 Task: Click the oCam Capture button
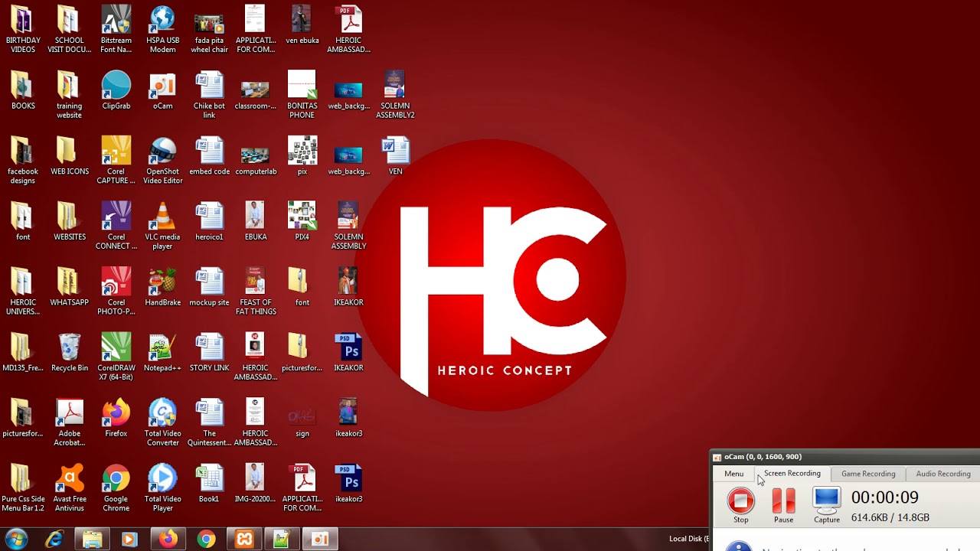pos(827,505)
